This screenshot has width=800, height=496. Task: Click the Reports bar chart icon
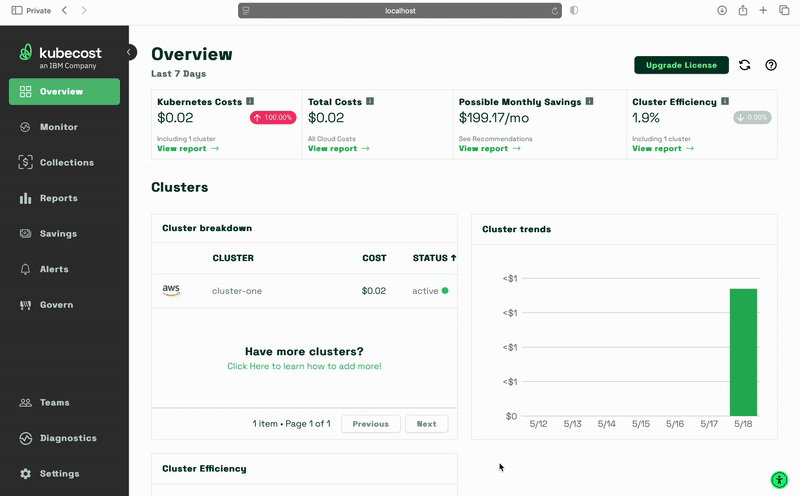[x=25, y=198]
